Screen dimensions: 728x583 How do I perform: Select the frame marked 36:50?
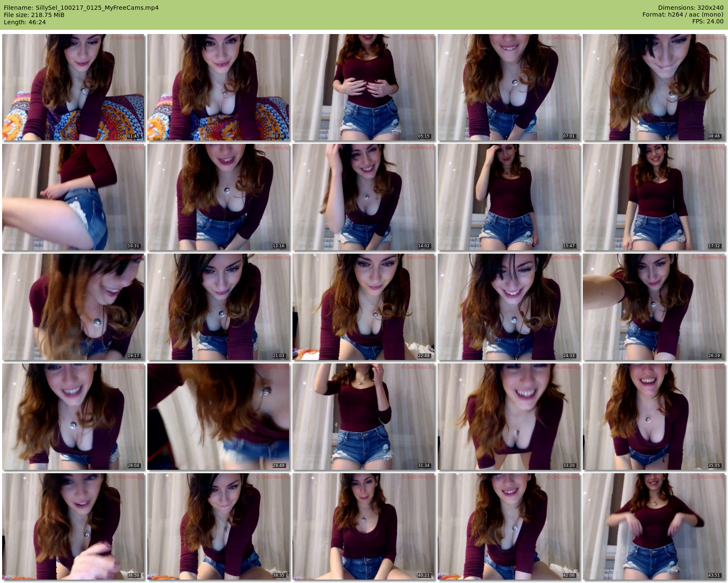click(73, 526)
